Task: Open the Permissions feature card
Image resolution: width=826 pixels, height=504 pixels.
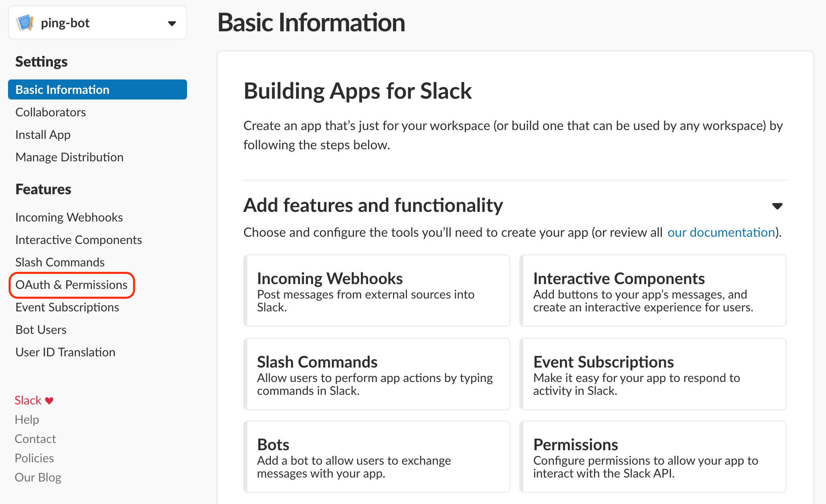Action: [653, 457]
